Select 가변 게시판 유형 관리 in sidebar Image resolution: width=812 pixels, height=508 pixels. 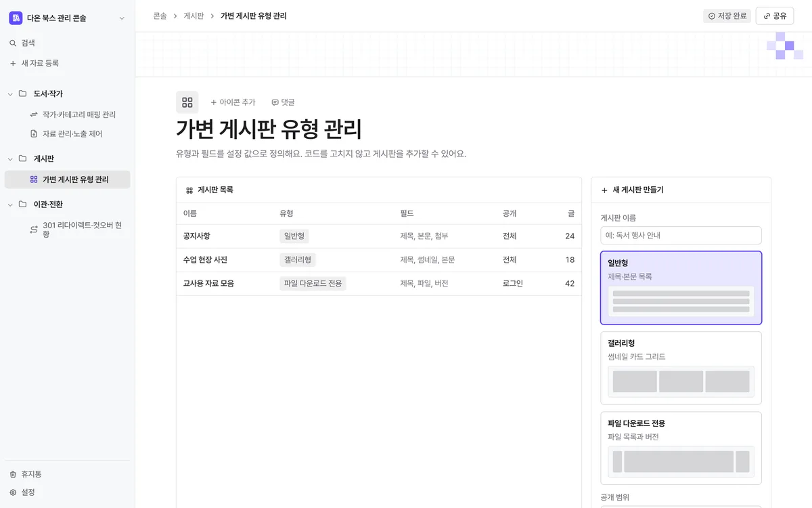[x=67, y=179]
